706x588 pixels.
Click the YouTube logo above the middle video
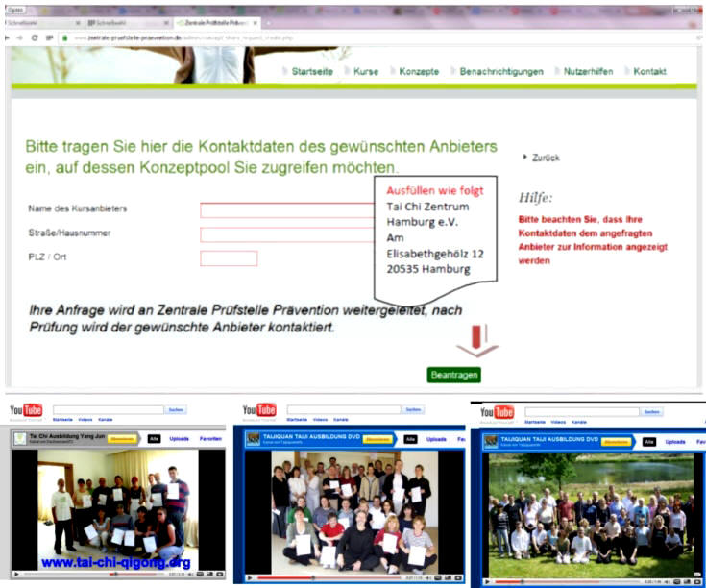[259, 410]
